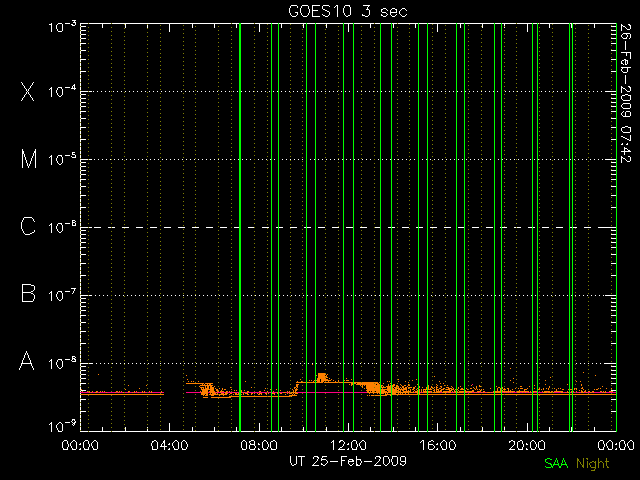Click the Night legend label
This screenshot has height=480, width=640.
point(593,464)
